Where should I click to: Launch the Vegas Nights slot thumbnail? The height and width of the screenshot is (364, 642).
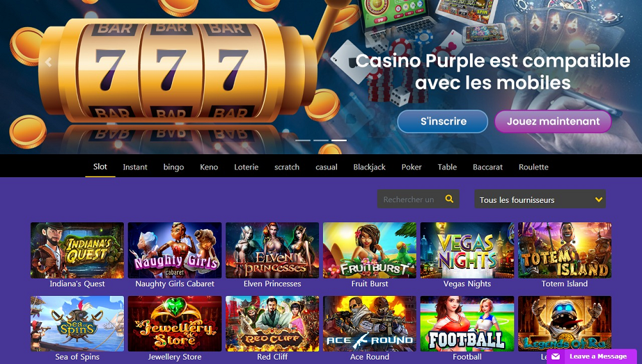point(467,250)
